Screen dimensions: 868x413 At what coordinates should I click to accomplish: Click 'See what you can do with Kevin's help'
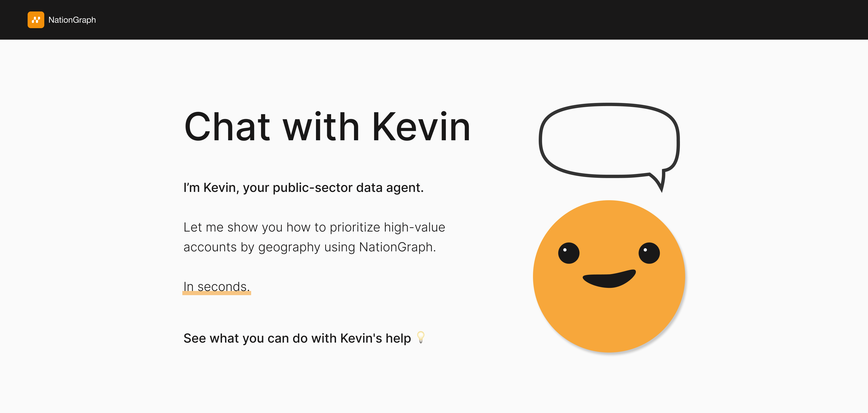297,338
